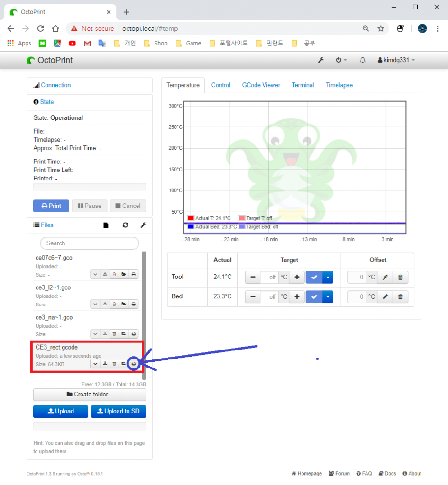Click the notification bell icon
The width and height of the screenshot is (448, 485).
coord(362,60)
